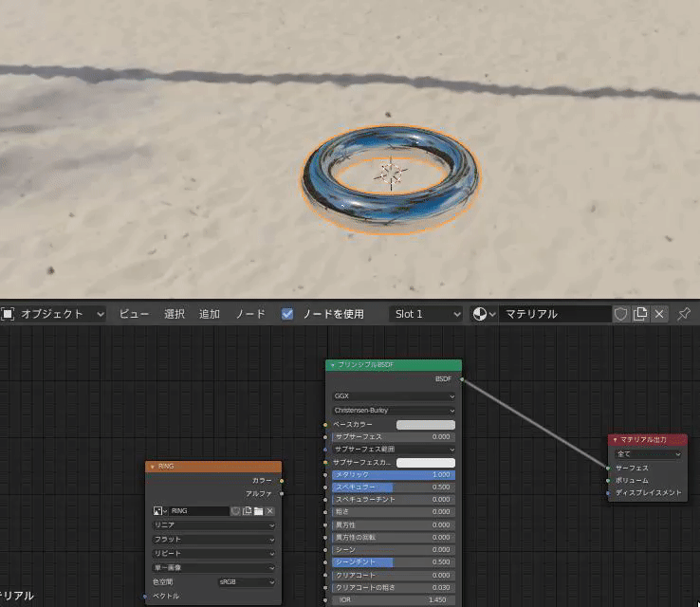The image size is (700, 607).
Task: Open the GGX distribution dropdown
Action: [x=394, y=396]
